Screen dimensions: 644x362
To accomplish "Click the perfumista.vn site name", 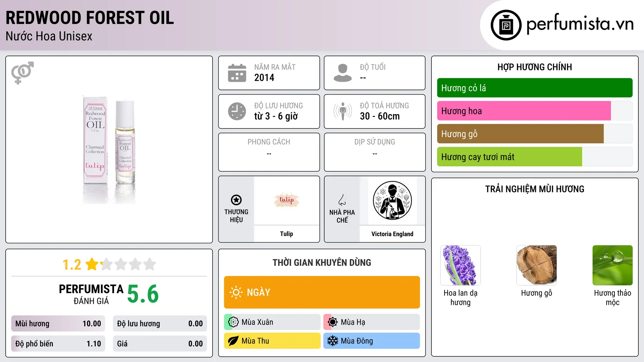I will click(x=580, y=24).
